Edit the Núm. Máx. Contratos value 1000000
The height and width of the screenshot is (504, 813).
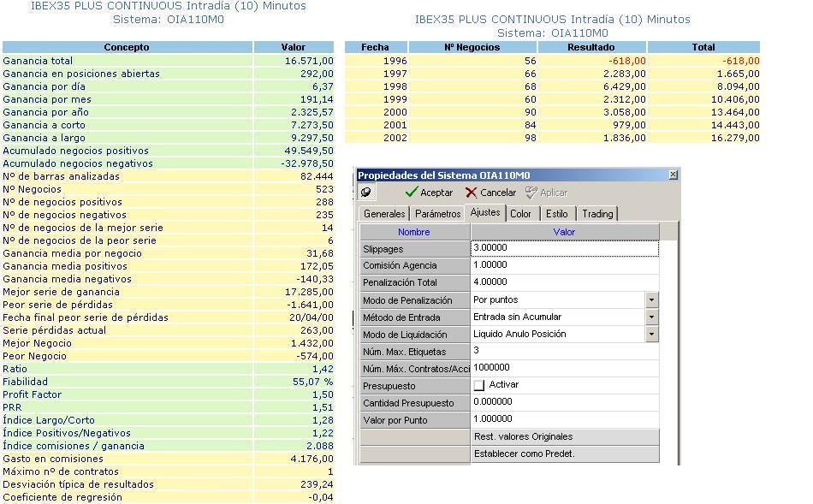click(565, 368)
